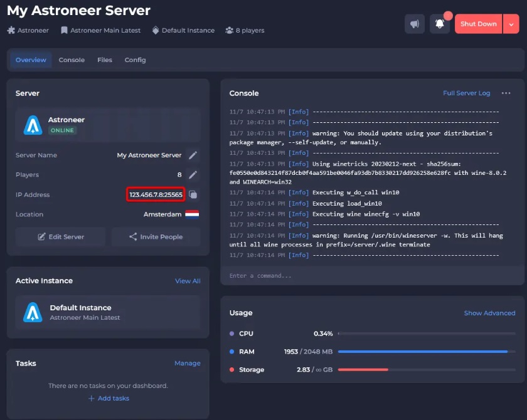Click the Shut Down button
This screenshot has height=420, width=527.
coord(478,24)
